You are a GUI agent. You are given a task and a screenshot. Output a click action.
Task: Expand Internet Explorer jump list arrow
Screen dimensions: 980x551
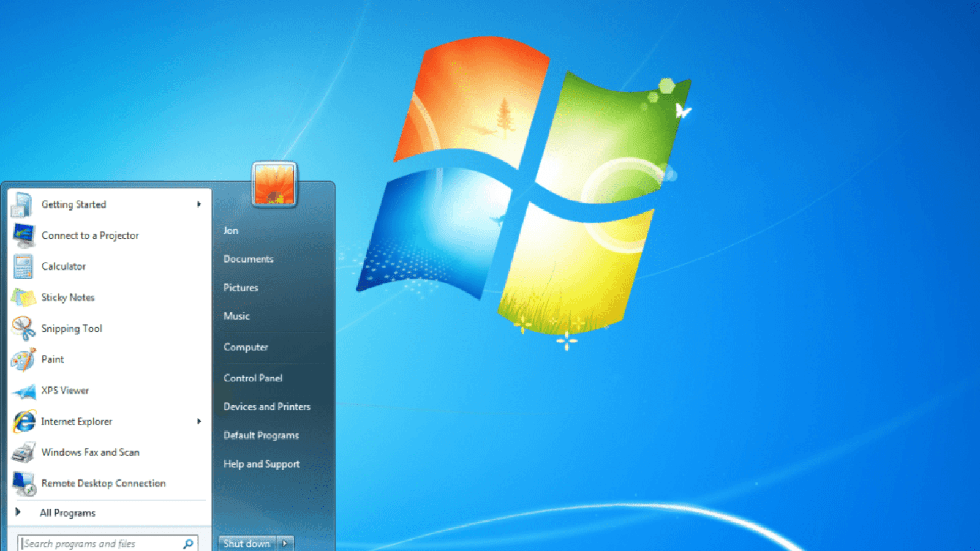[x=199, y=421]
